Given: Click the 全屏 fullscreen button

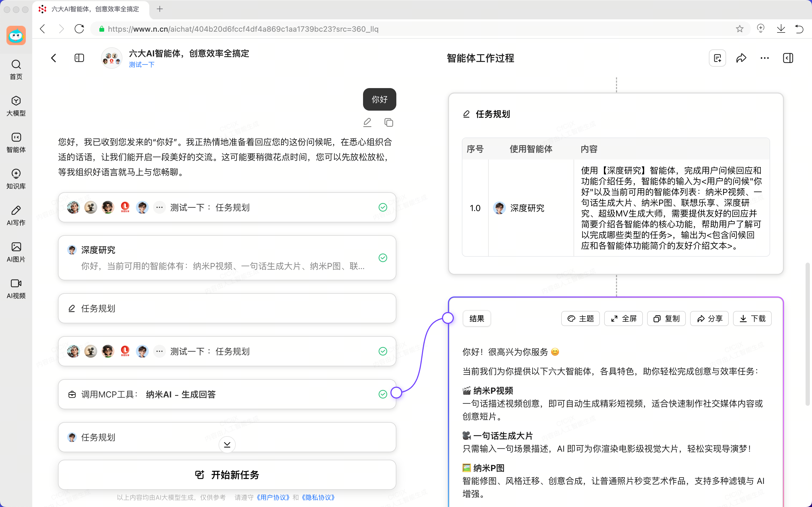Looking at the screenshot, I should 623,318.
